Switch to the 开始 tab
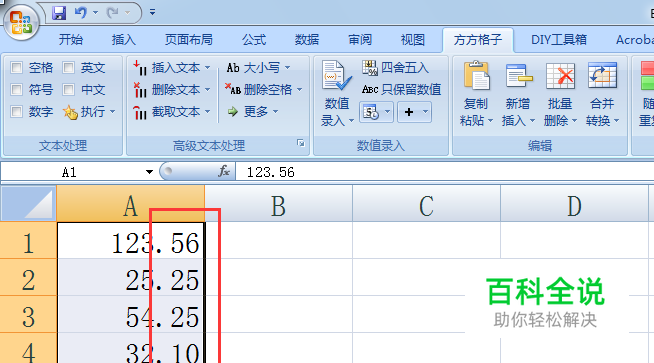The height and width of the screenshot is (363, 654). point(70,40)
